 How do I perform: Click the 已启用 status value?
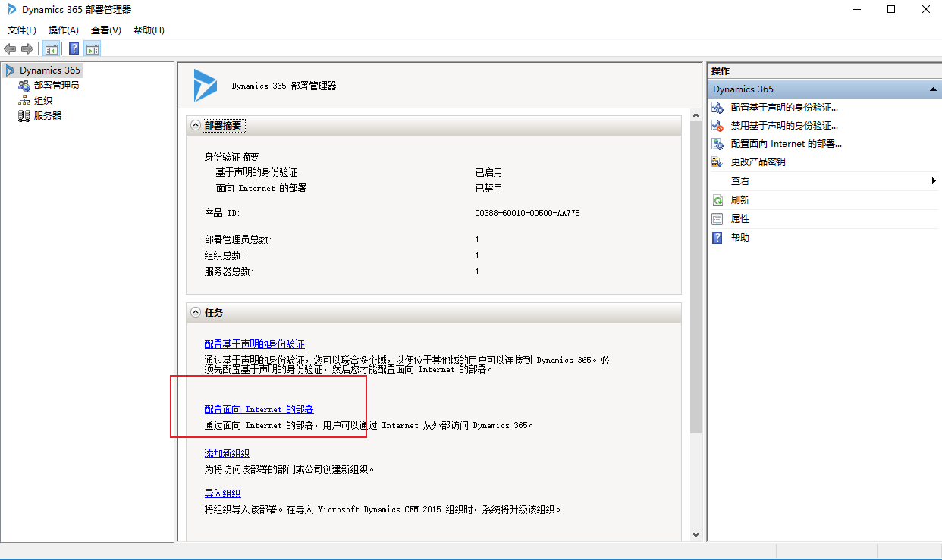488,173
